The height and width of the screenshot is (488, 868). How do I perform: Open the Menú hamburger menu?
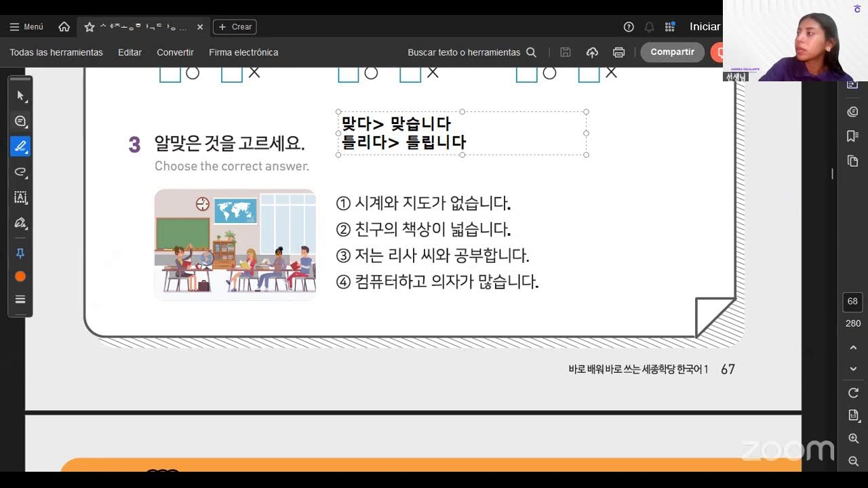pyautogui.click(x=26, y=27)
